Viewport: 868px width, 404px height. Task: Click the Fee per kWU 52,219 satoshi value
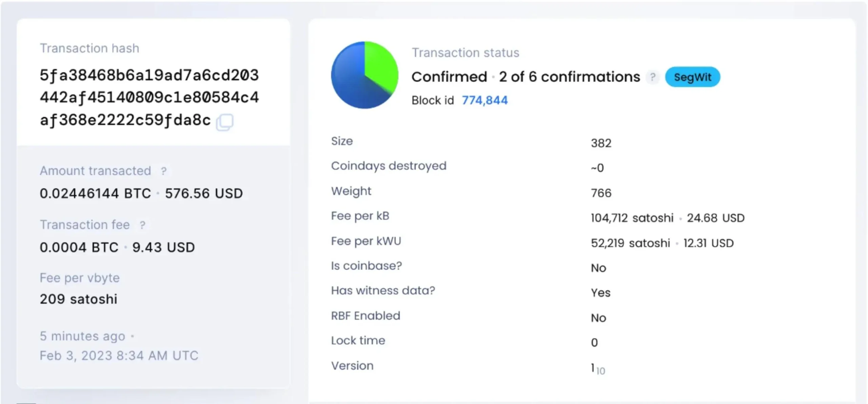point(630,243)
